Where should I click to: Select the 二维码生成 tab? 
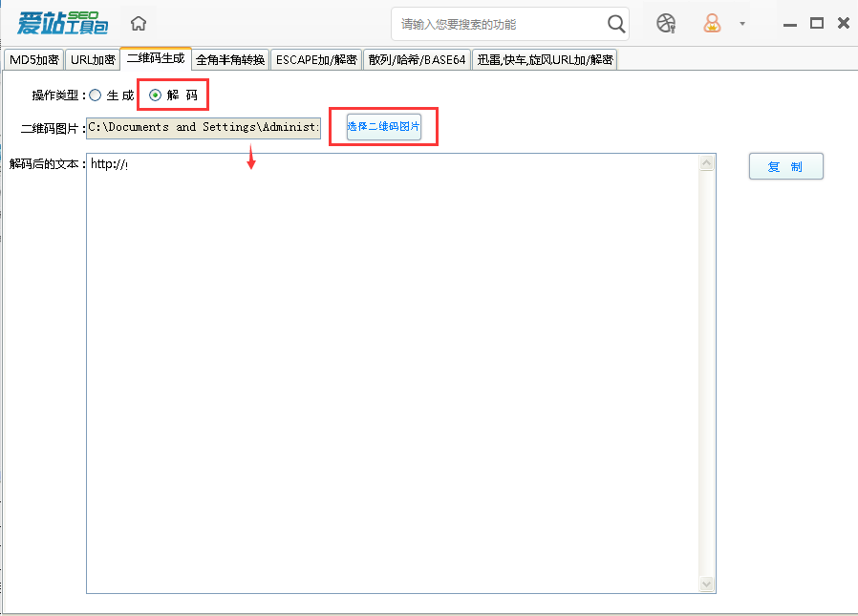point(155,58)
